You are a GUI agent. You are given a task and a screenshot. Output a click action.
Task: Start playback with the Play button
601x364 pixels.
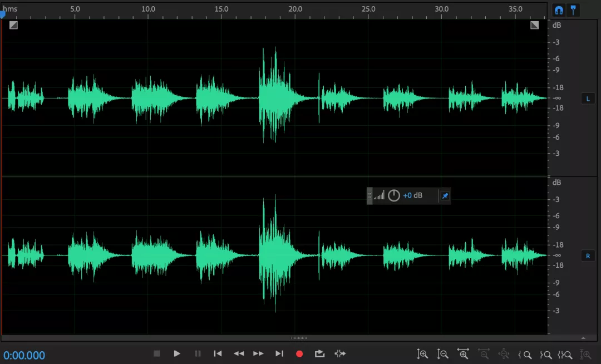coord(177,353)
